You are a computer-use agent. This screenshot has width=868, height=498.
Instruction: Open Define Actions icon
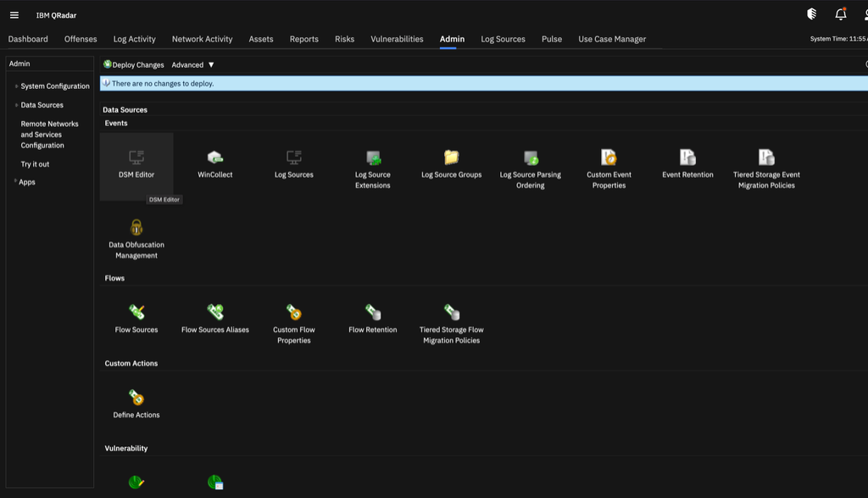tap(136, 397)
